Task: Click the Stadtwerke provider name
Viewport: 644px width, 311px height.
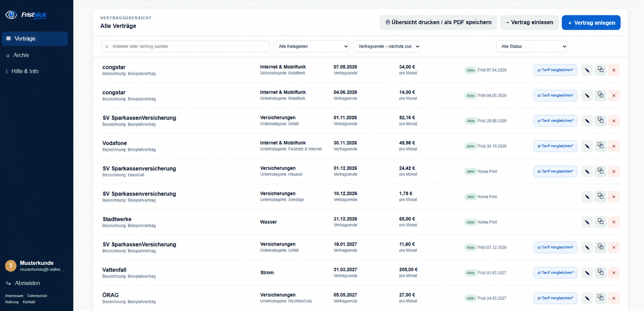Action: 117,219
